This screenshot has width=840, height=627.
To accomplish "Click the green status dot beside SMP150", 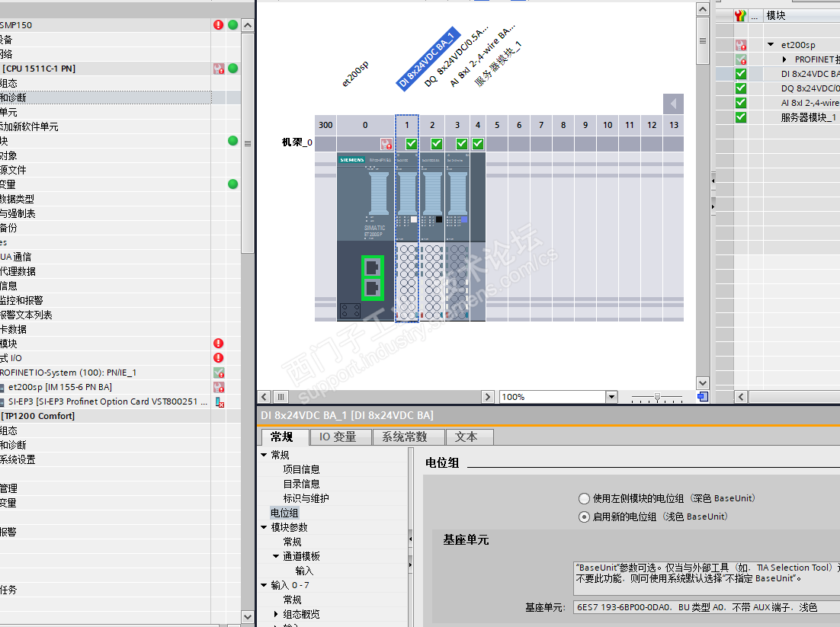I will (233, 24).
